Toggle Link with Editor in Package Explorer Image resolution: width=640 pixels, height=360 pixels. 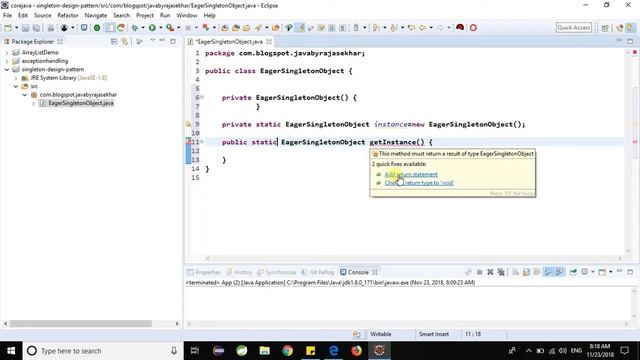[x=124, y=42]
